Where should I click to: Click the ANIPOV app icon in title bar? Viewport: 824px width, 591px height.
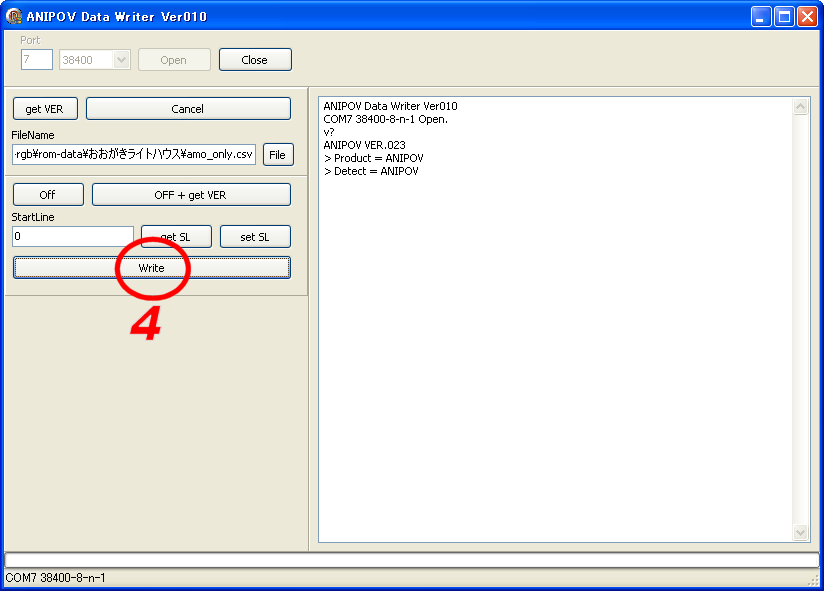pyautogui.click(x=14, y=16)
